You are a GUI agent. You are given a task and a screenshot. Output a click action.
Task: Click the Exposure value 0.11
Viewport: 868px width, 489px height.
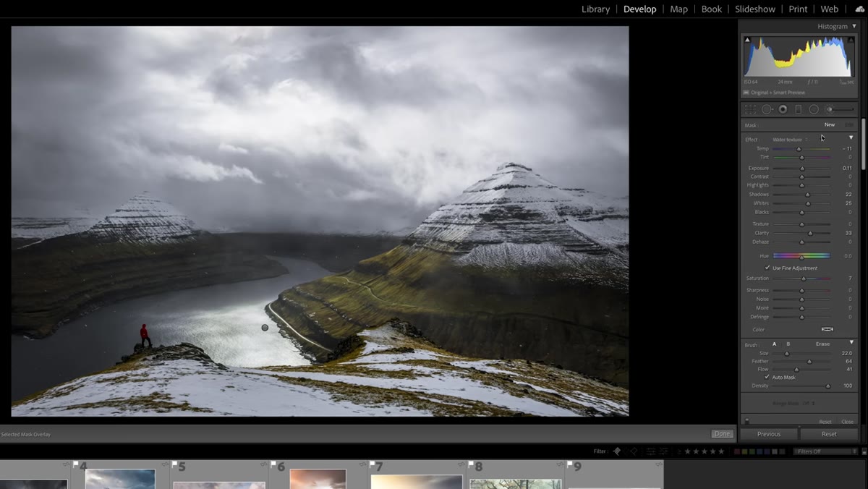click(847, 168)
